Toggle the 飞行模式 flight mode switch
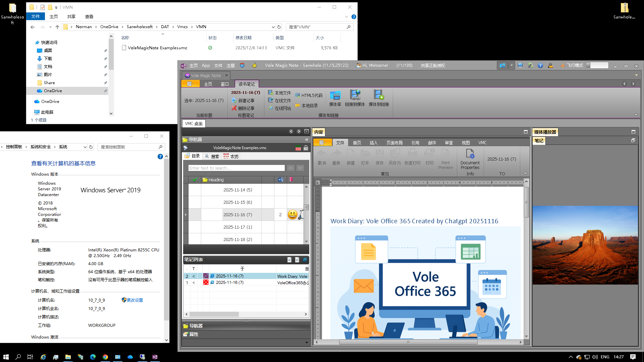This screenshot has height=362, width=644. 597,66
